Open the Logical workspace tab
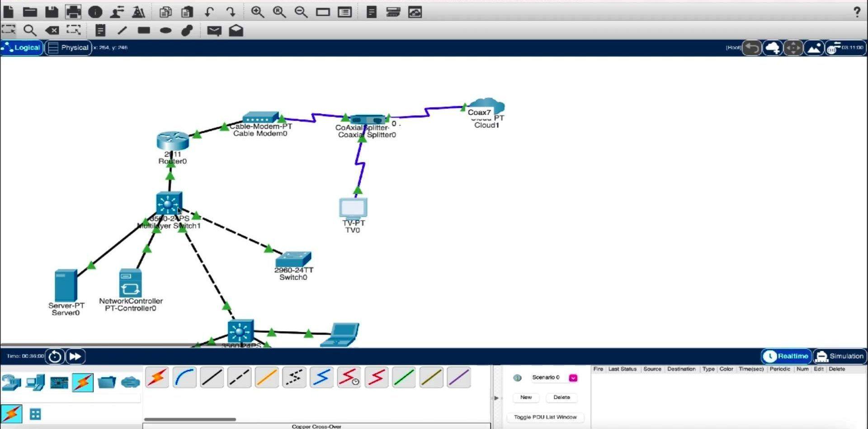The width and height of the screenshot is (868, 429). tap(22, 47)
